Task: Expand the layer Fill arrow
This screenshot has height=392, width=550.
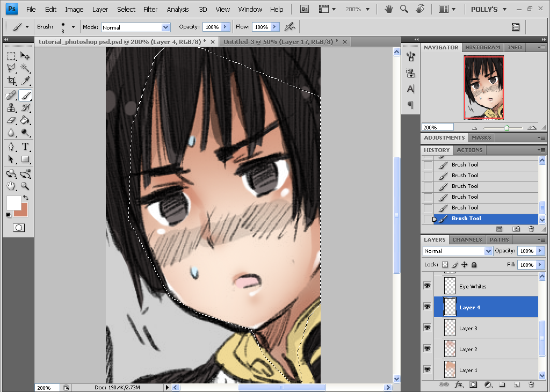Action: pos(540,265)
